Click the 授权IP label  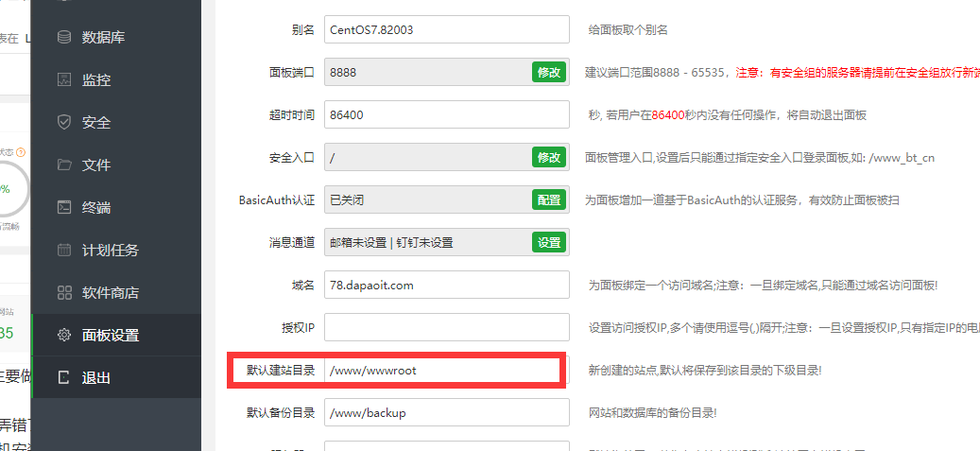[298, 328]
